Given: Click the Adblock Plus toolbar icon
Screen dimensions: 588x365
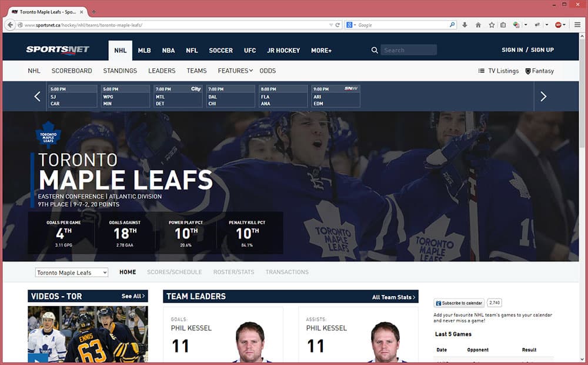Looking at the screenshot, I should point(559,25).
